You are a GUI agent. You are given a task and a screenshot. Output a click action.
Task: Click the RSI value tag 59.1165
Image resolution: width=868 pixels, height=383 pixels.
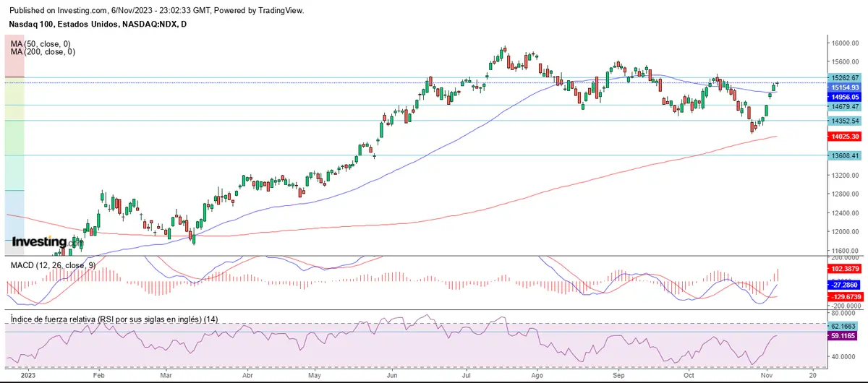tap(845, 336)
